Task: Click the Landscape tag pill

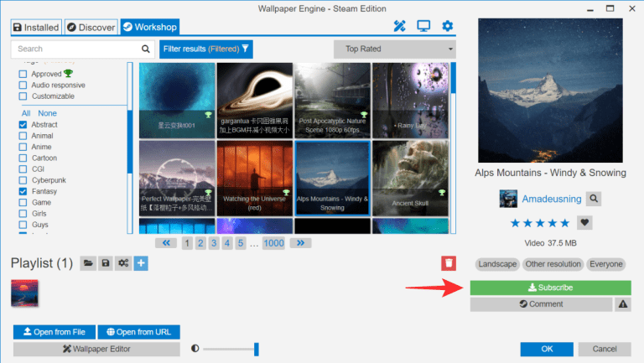Action: (x=497, y=264)
